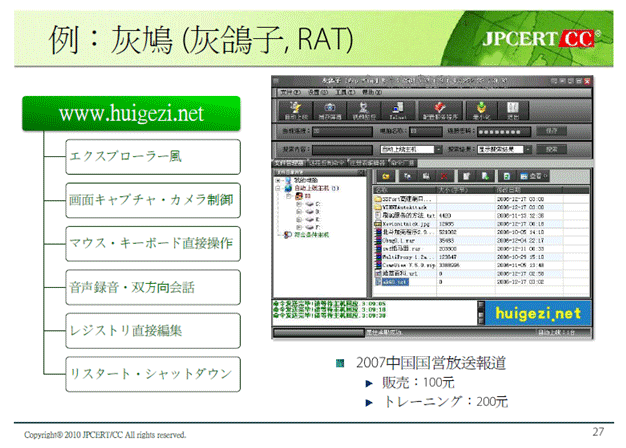Click the white book exit toolbar icon

tap(513, 110)
